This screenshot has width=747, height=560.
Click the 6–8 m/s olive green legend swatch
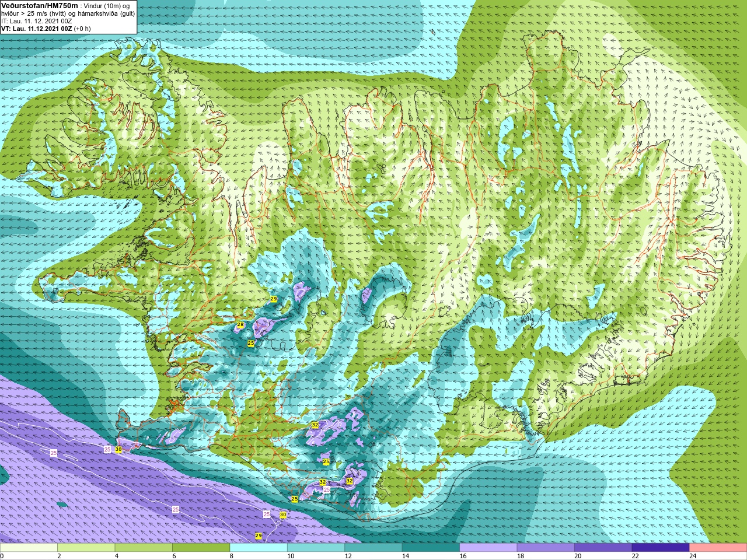pyautogui.click(x=201, y=548)
